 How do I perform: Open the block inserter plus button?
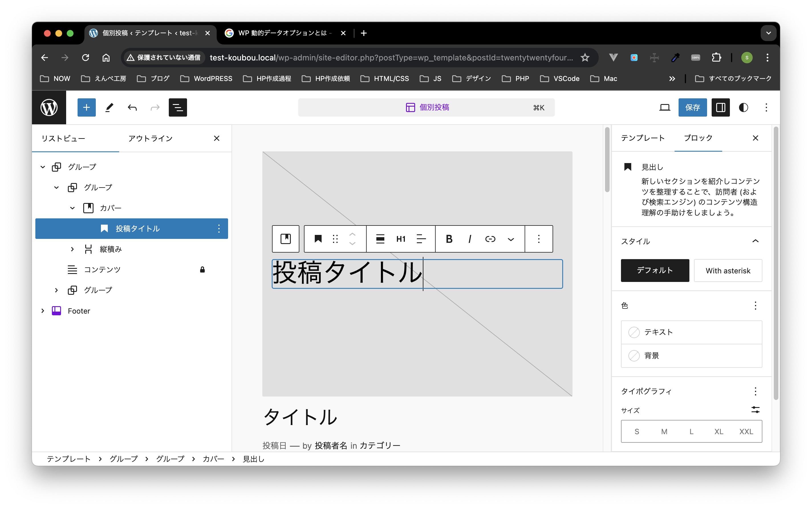click(x=86, y=107)
